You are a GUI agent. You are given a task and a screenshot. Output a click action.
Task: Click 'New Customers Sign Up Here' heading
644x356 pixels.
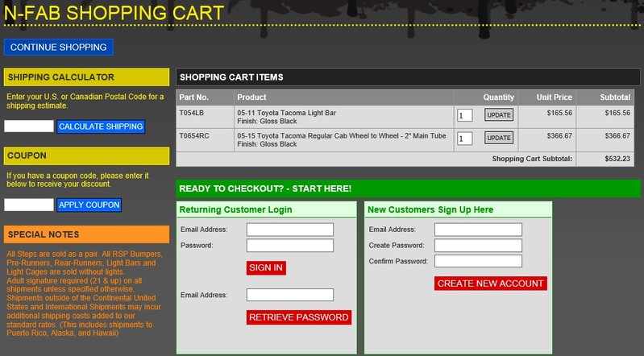pos(430,209)
